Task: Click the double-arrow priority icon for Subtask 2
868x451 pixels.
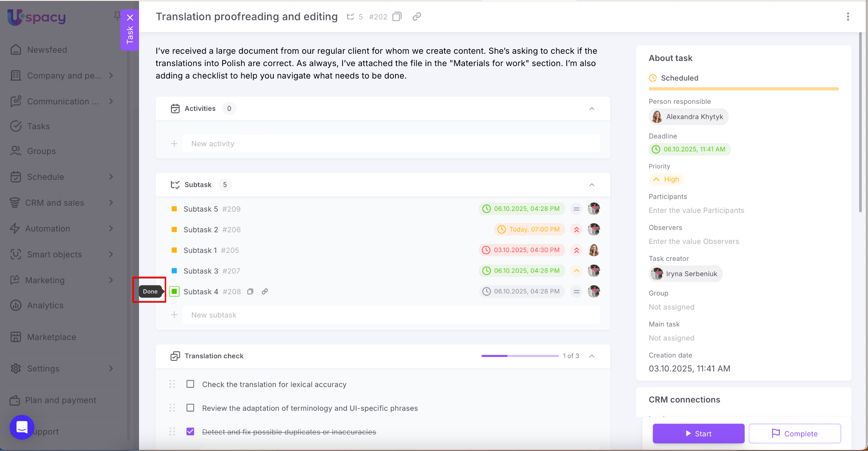Action: tap(576, 230)
